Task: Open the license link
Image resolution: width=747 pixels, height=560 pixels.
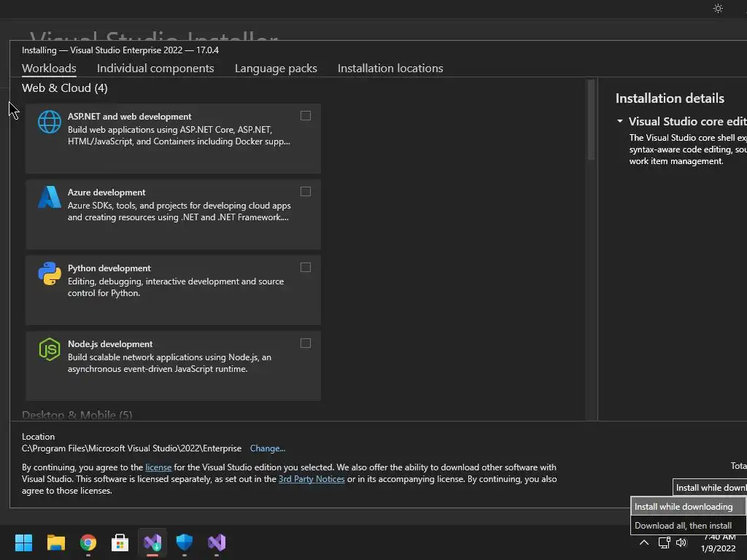Action: [x=158, y=467]
